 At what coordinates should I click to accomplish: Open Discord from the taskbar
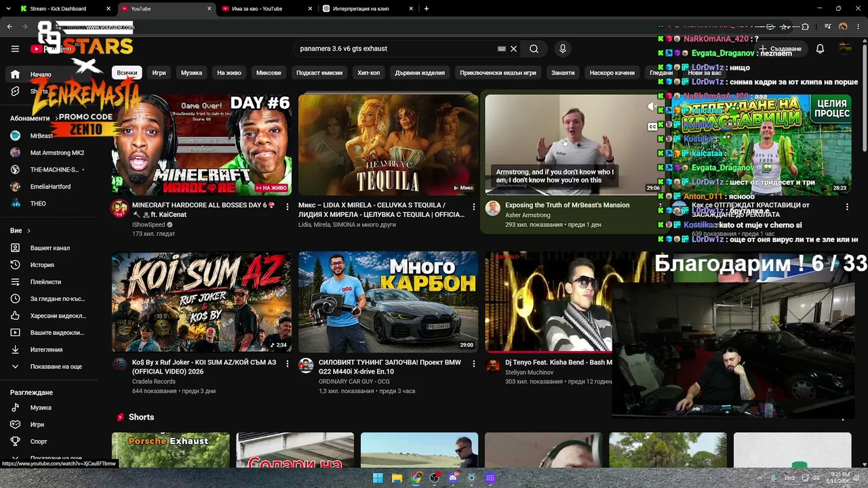pos(453,478)
